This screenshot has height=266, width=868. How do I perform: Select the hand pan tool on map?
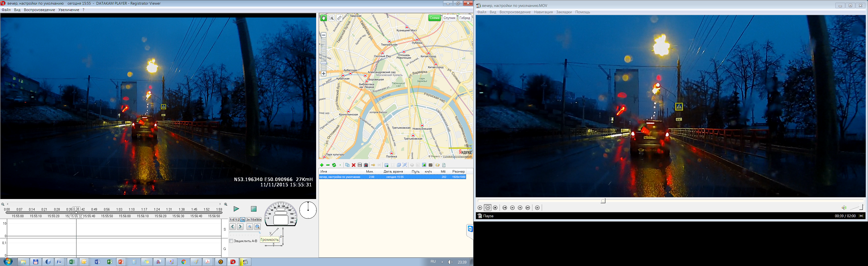click(324, 18)
